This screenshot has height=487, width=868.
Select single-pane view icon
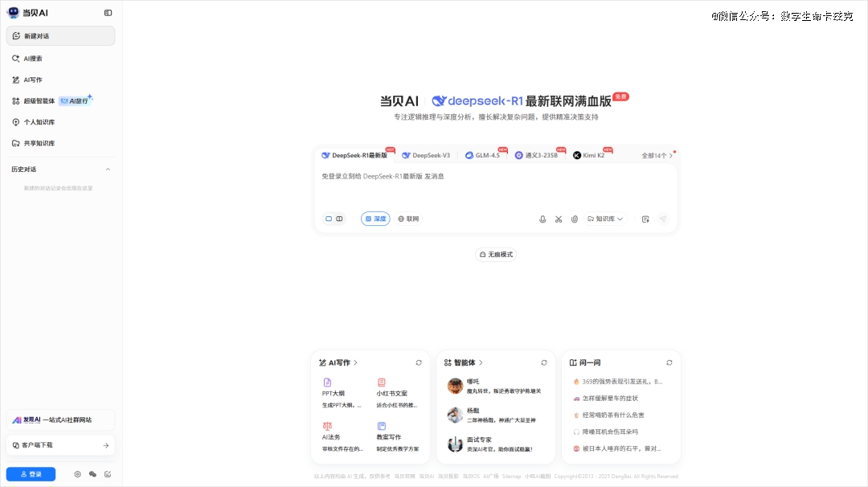click(329, 219)
